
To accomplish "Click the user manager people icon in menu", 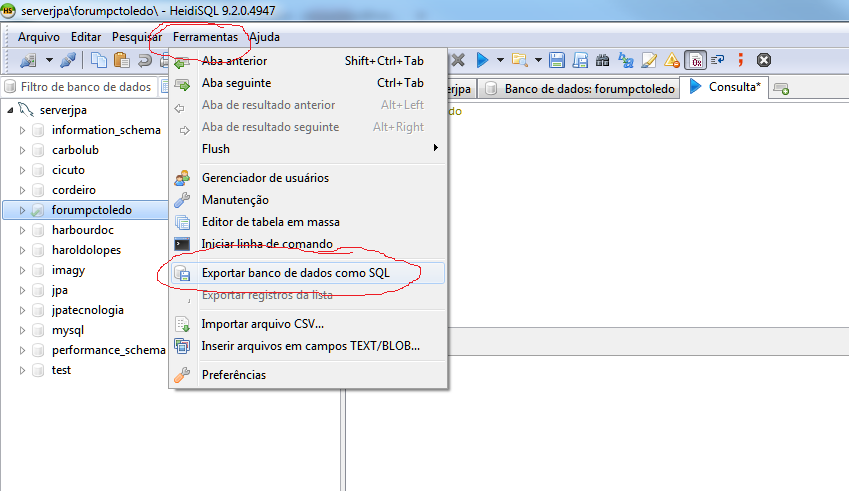I will click(x=182, y=178).
